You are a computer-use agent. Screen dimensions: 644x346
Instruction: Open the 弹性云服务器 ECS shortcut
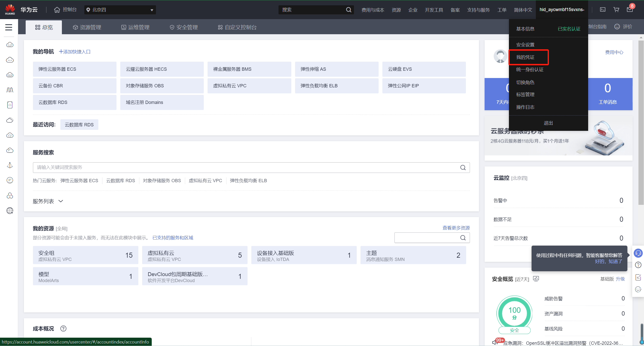point(74,69)
